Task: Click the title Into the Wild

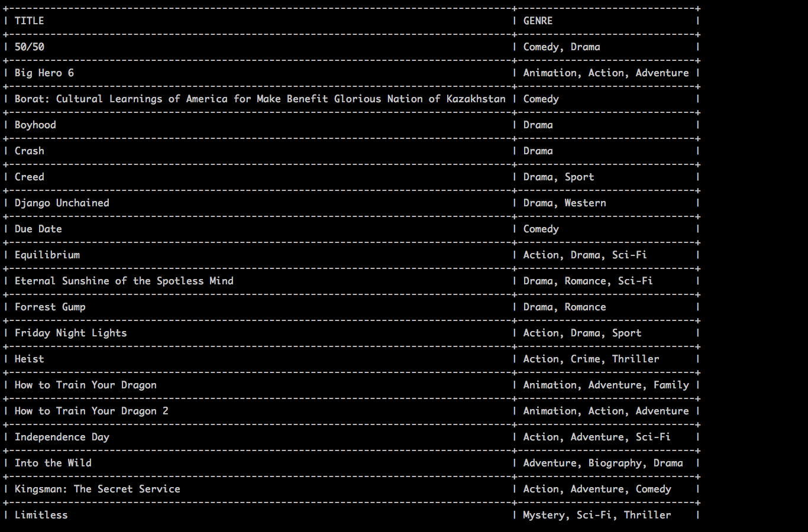Action: (53, 463)
